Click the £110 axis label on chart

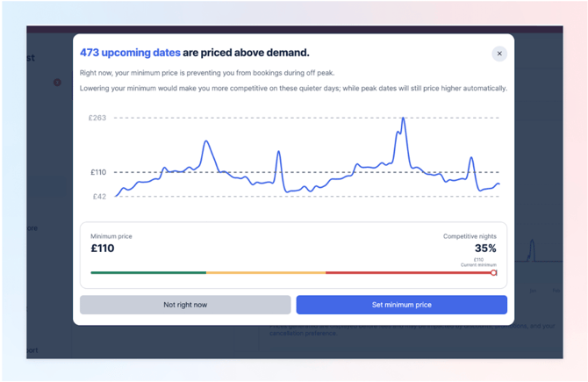(97, 172)
